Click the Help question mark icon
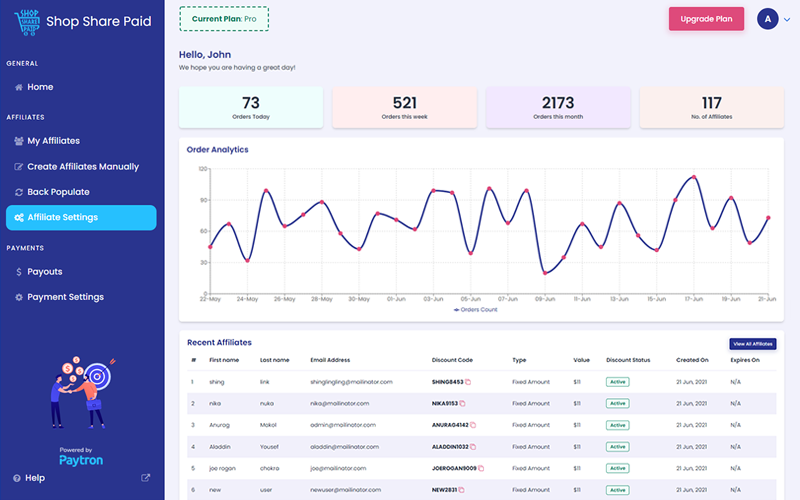The height and width of the screenshot is (500, 800). click(17, 479)
